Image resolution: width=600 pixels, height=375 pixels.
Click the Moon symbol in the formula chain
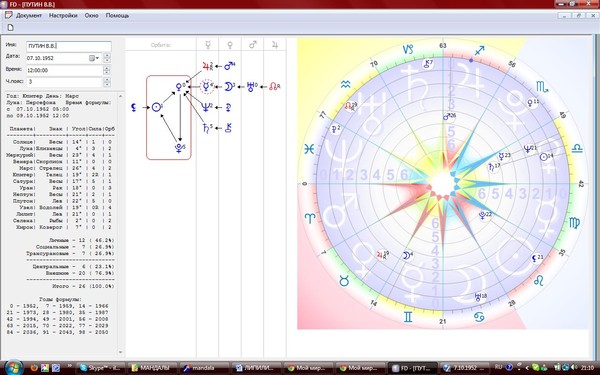pos(228,86)
